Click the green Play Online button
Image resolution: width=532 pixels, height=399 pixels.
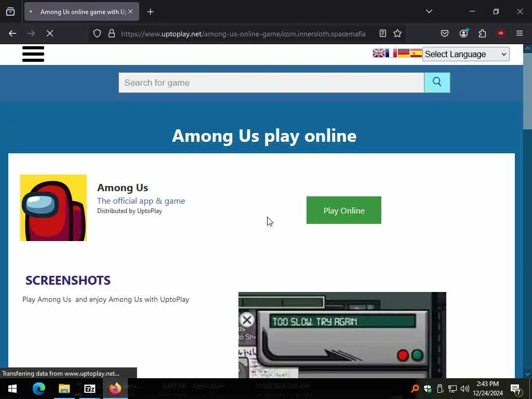(344, 210)
